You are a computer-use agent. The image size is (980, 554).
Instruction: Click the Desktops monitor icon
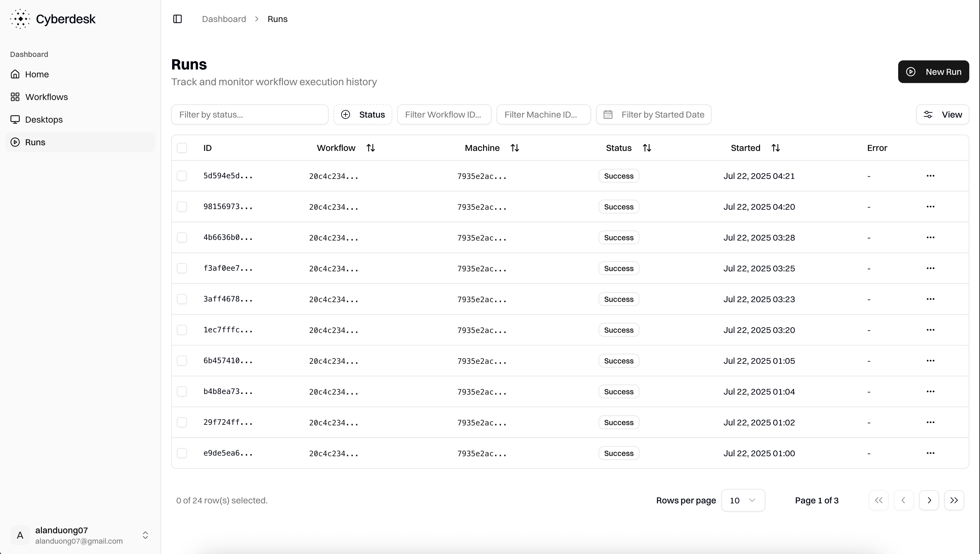coord(15,119)
